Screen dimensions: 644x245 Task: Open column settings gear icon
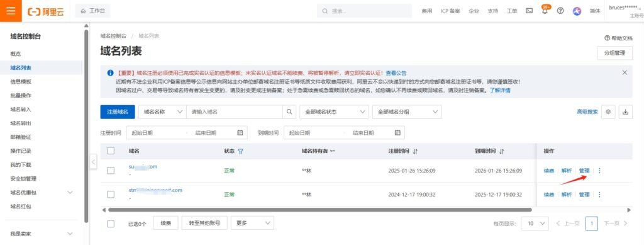pyautogui.click(x=608, y=112)
